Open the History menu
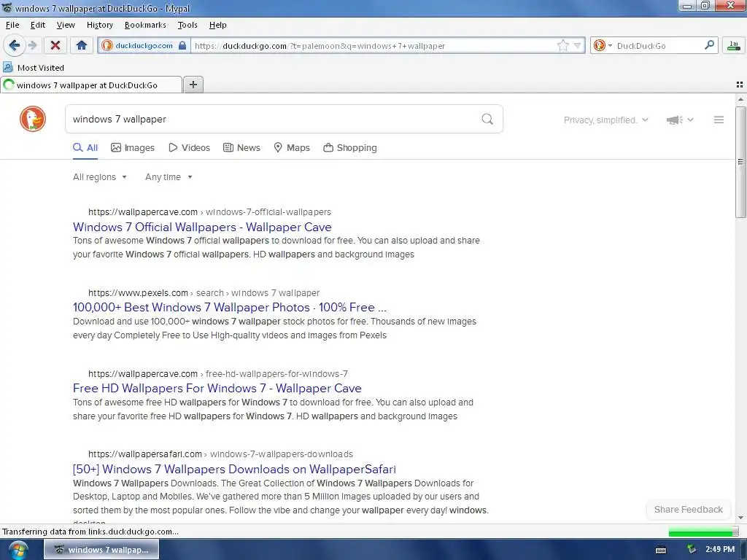The width and height of the screenshot is (747, 560). pyautogui.click(x=99, y=25)
